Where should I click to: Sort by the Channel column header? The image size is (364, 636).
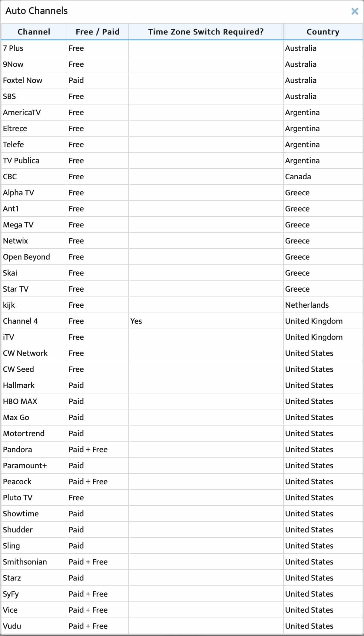tap(34, 32)
